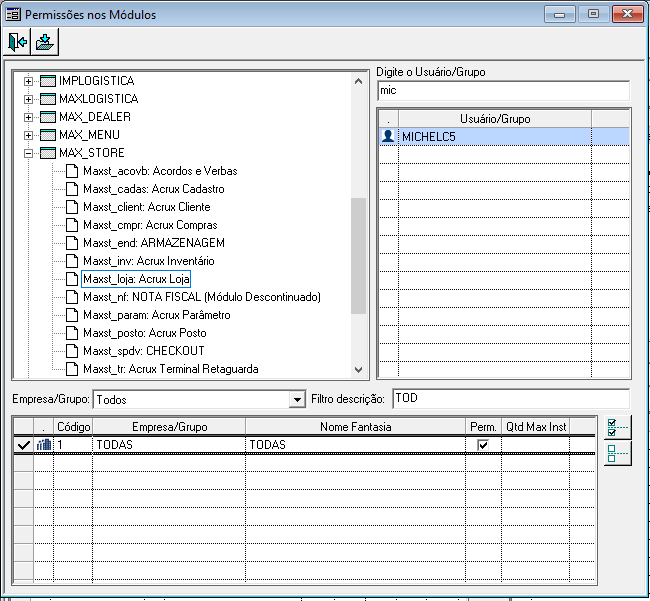Toggle the Perm. checkbox for TODAS
Image resolution: width=650 pixels, height=601 pixels.
click(x=483, y=445)
